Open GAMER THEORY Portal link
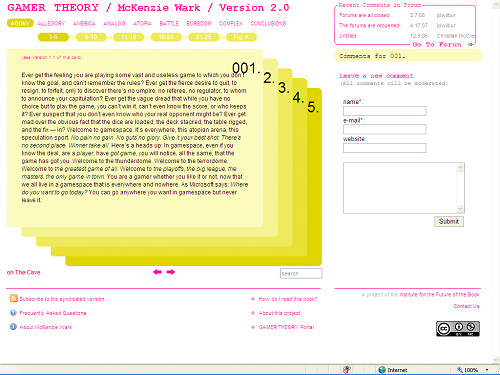The width and height of the screenshot is (500, 375). pyautogui.click(x=286, y=327)
